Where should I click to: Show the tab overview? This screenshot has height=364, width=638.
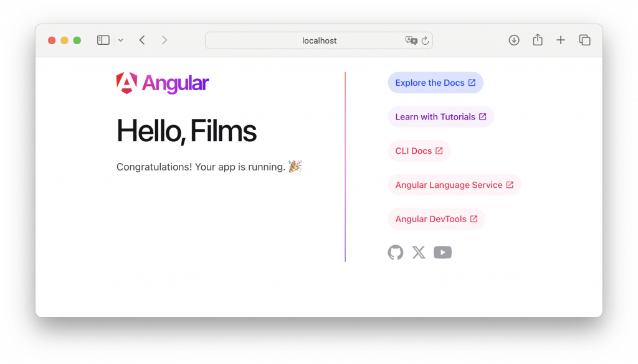click(584, 40)
